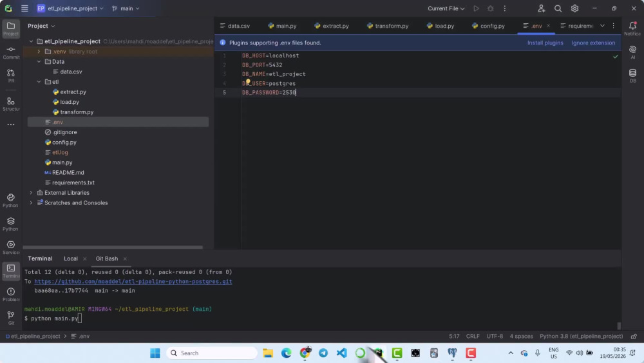Open the Python Console tool window
This screenshot has width=644, height=363.
click(11, 201)
